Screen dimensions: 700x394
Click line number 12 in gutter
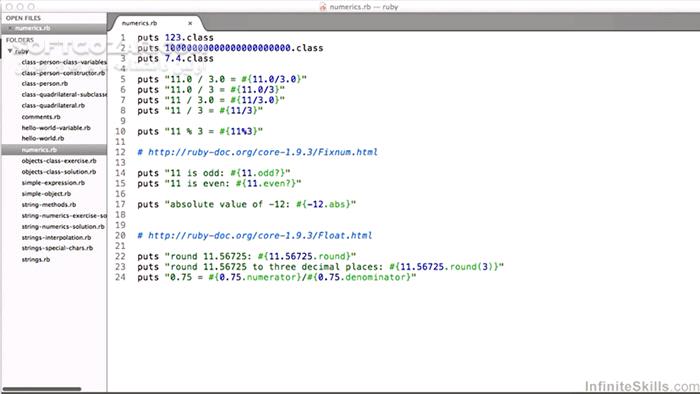click(121, 152)
